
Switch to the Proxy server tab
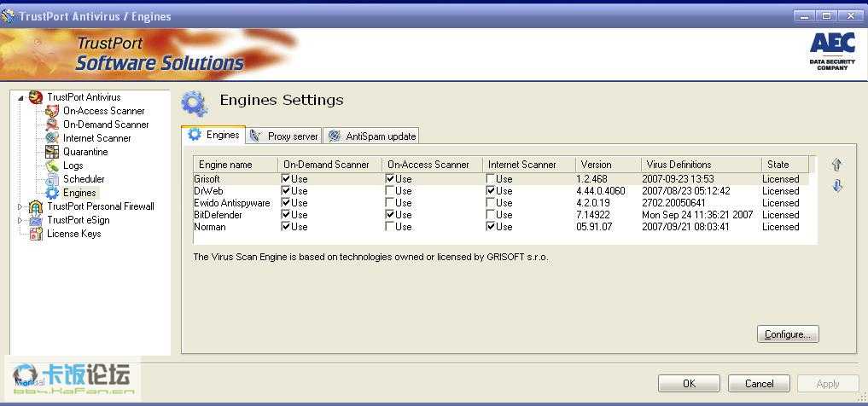(283, 136)
